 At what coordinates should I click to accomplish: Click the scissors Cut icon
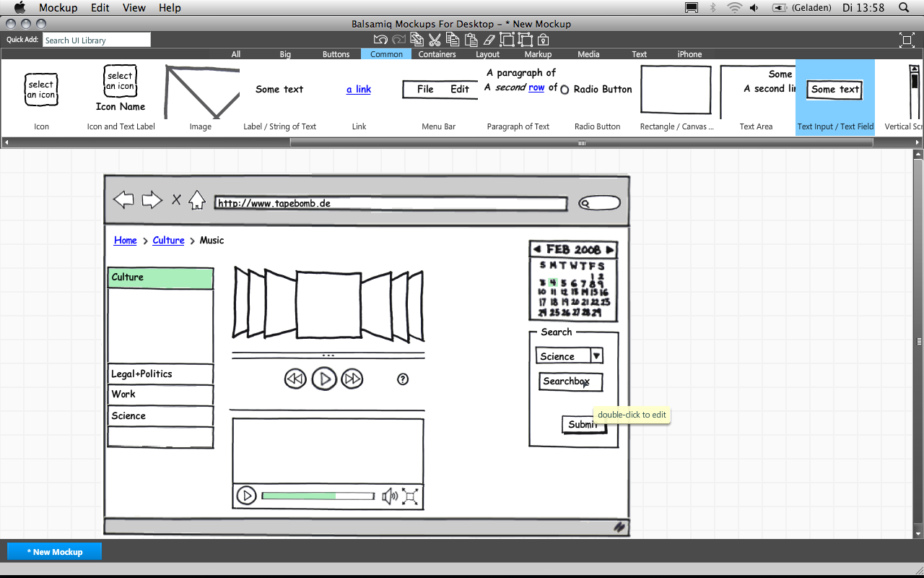tap(435, 40)
